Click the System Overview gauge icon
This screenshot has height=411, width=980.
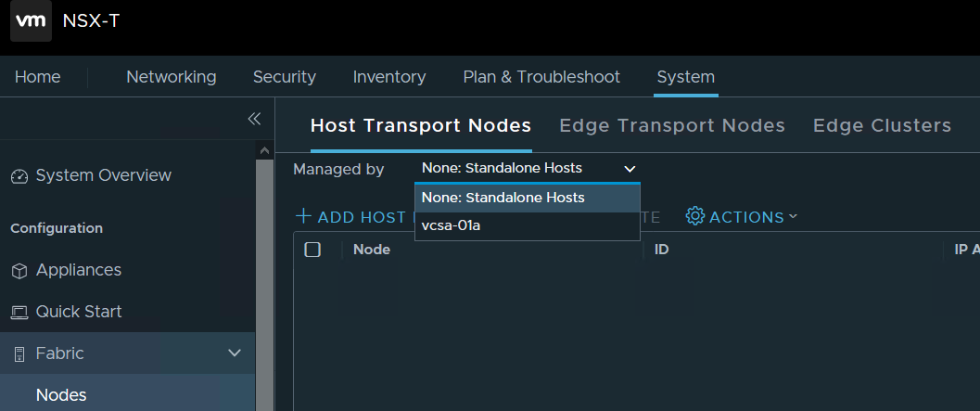[x=19, y=176]
